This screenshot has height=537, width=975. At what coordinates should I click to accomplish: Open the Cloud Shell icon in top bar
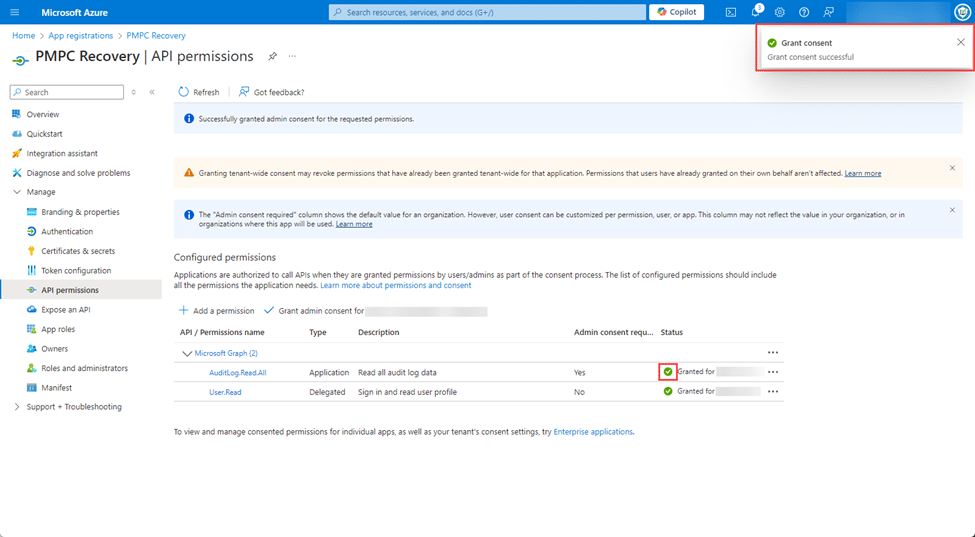click(x=731, y=12)
